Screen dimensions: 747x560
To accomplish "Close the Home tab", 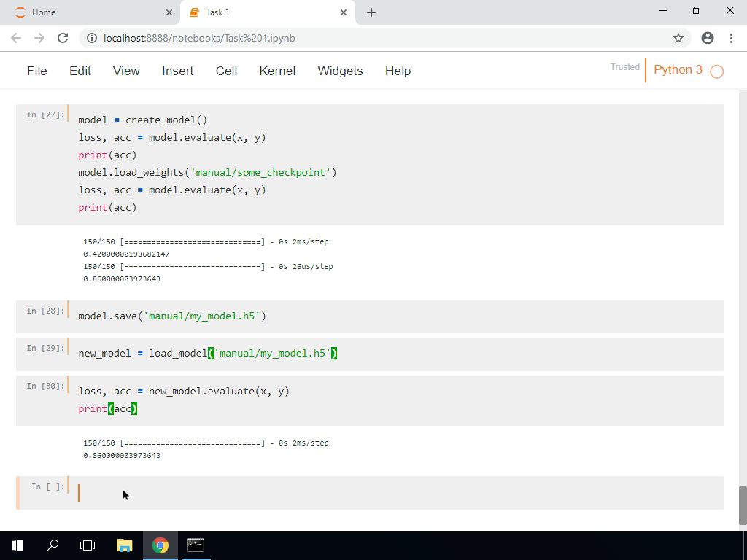I will tap(169, 12).
